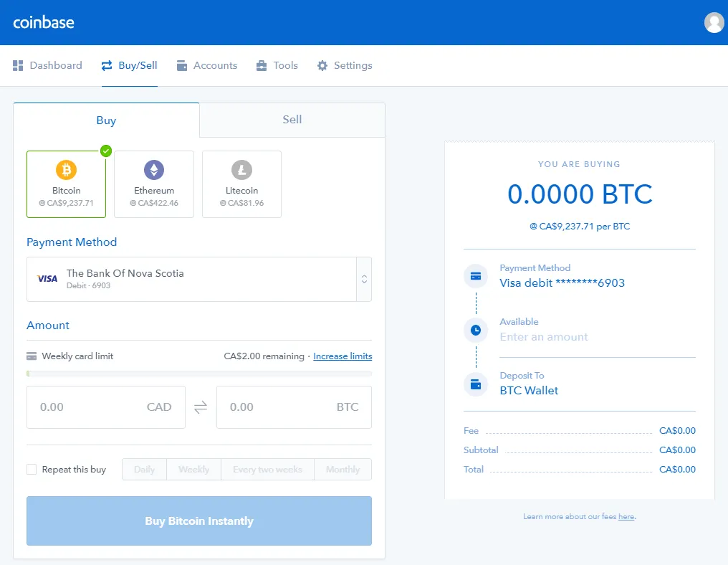Select the Ethereum currency card
The width and height of the screenshot is (728, 565).
coord(153,184)
